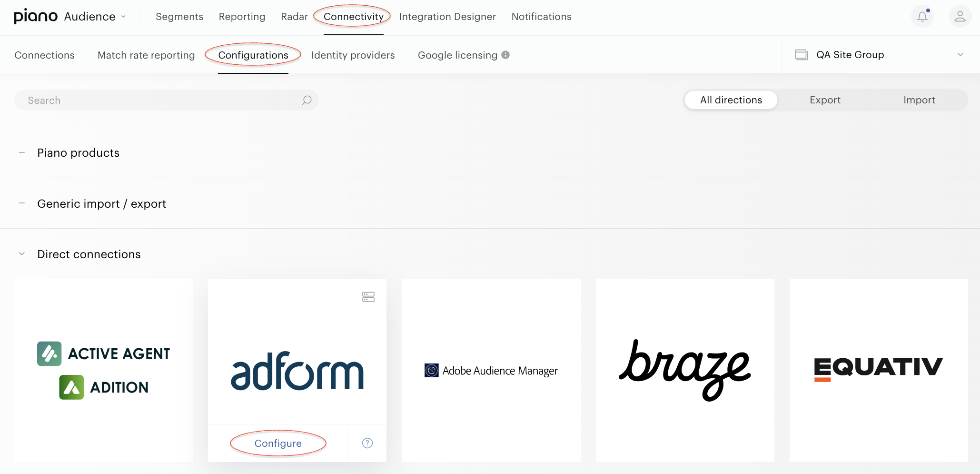The height and width of the screenshot is (474, 980).
Task: Expand the Generic import / export section
Action: [22, 203]
